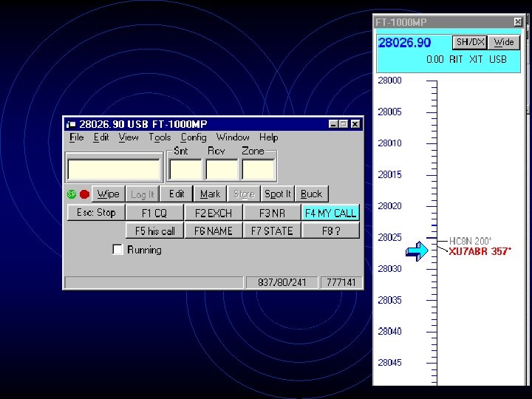This screenshot has height=399, width=532.
Task: Click the 28025 frequency label on scale
Action: coord(390,237)
